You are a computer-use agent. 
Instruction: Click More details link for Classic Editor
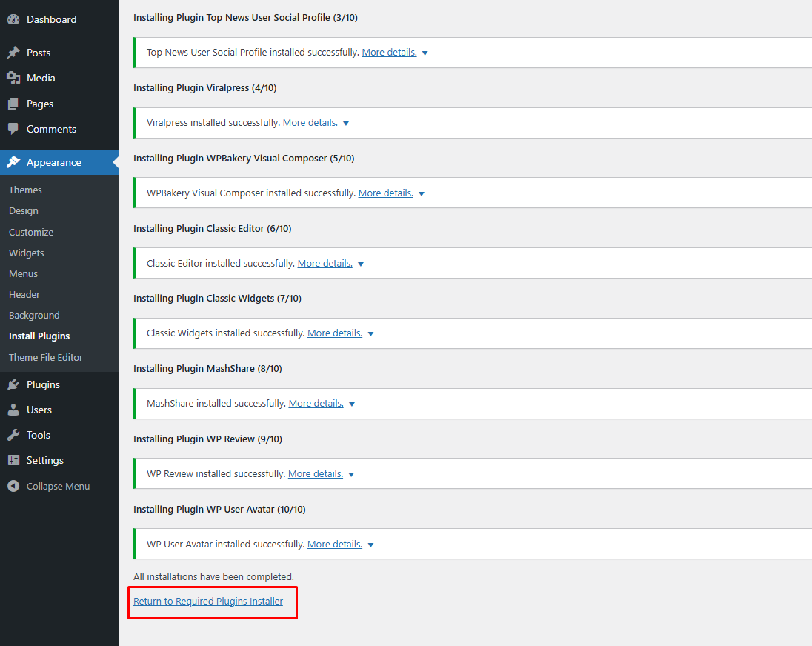pyautogui.click(x=325, y=264)
